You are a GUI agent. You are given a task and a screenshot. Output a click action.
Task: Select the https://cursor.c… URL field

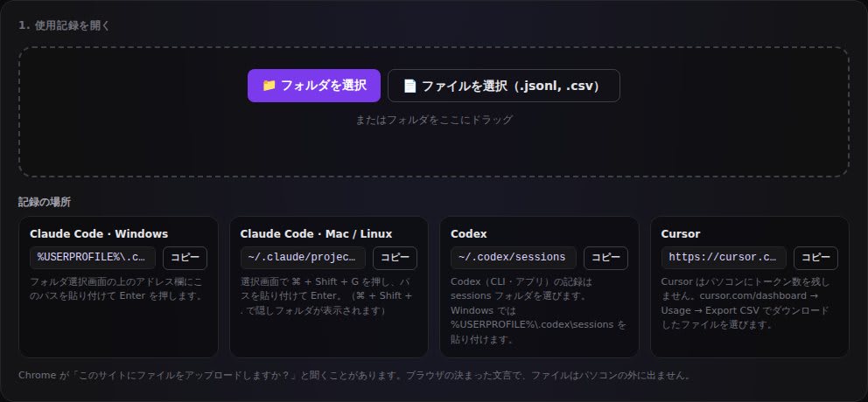point(724,258)
